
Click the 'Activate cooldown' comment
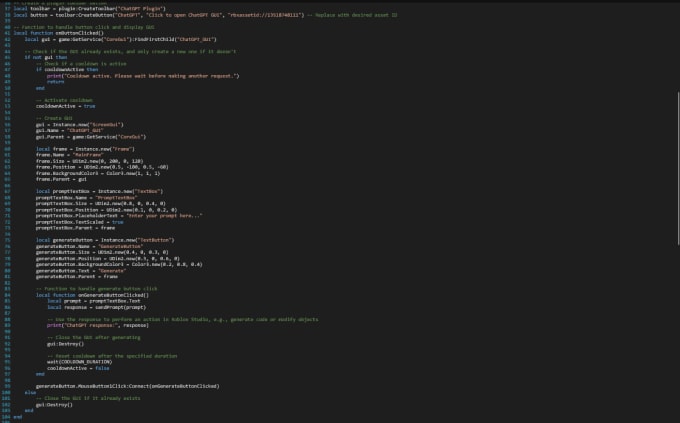(x=64, y=100)
